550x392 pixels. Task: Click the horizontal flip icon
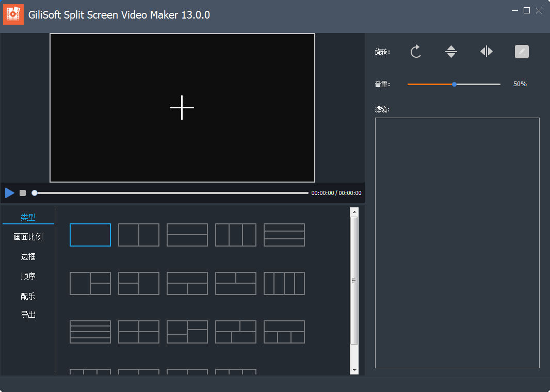pyautogui.click(x=487, y=52)
